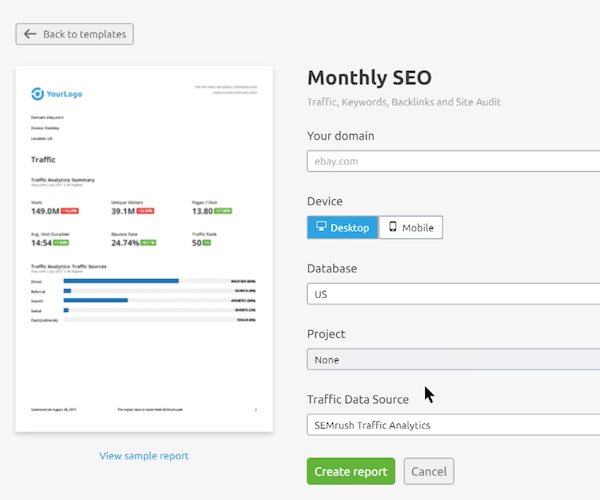
Task: Click the Traffic heading in report preview
Action: click(x=43, y=159)
